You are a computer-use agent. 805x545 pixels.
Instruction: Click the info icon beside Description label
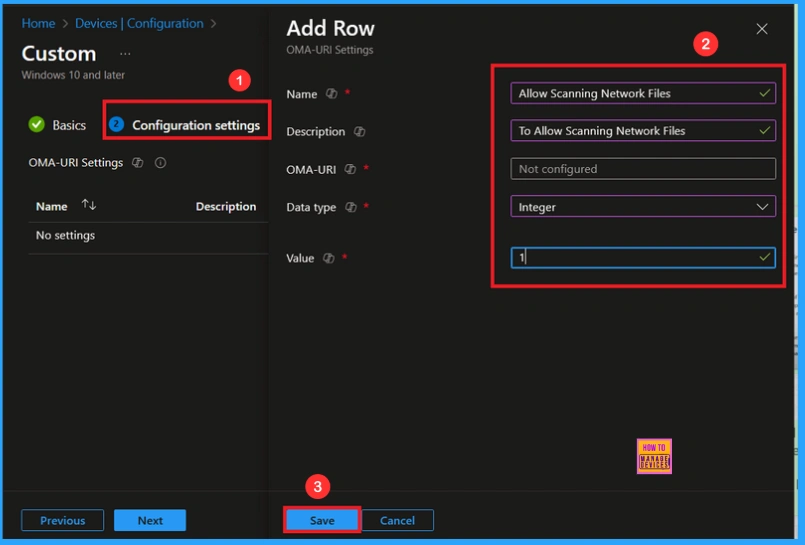click(x=359, y=132)
